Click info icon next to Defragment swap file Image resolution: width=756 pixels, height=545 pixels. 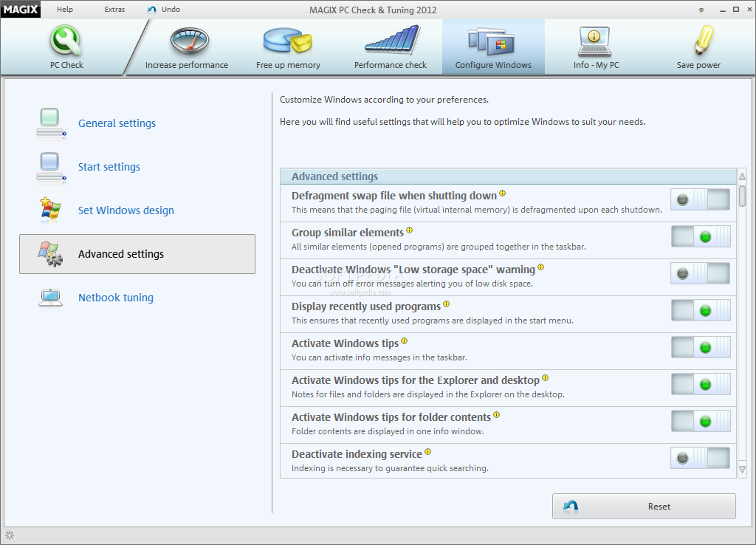pos(502,193)
